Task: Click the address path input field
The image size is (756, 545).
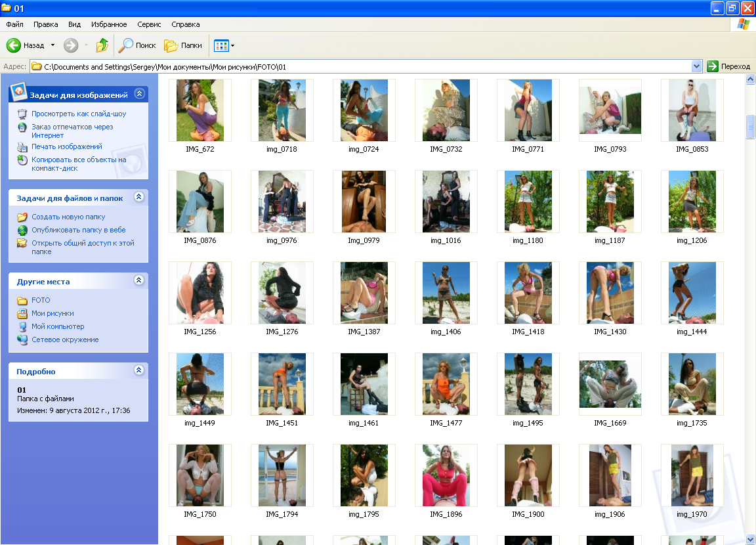Action: 361,66
